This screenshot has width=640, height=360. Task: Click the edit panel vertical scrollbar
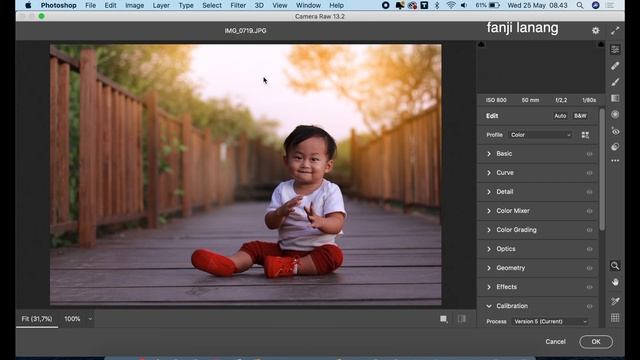(602, 169)
